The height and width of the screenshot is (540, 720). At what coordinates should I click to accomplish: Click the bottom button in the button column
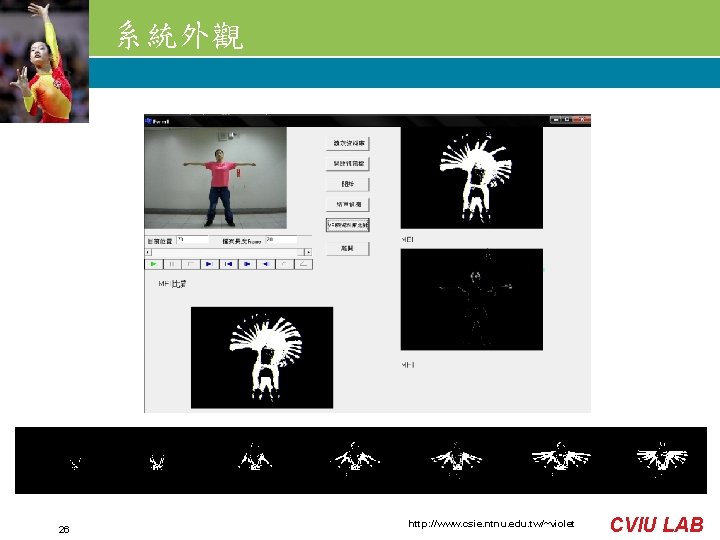pos(348,248)
